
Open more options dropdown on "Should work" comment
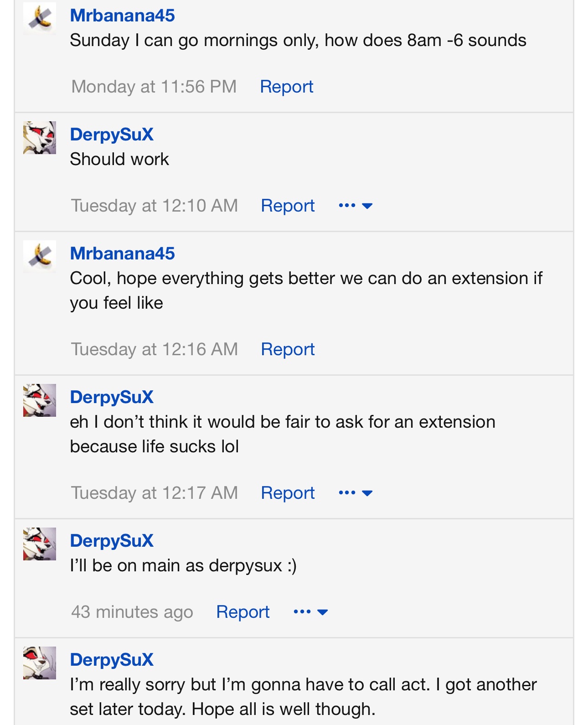[356, 206]
